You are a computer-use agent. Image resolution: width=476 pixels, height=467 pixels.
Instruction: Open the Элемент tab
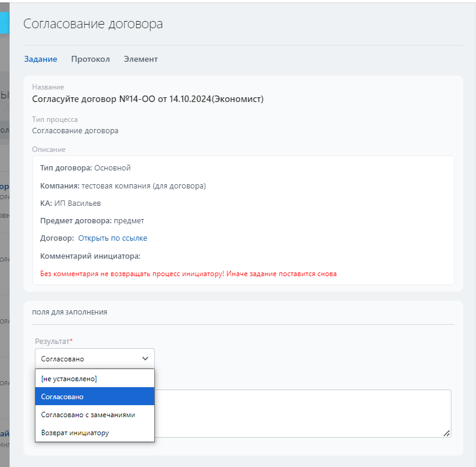(x=140, y=59)
